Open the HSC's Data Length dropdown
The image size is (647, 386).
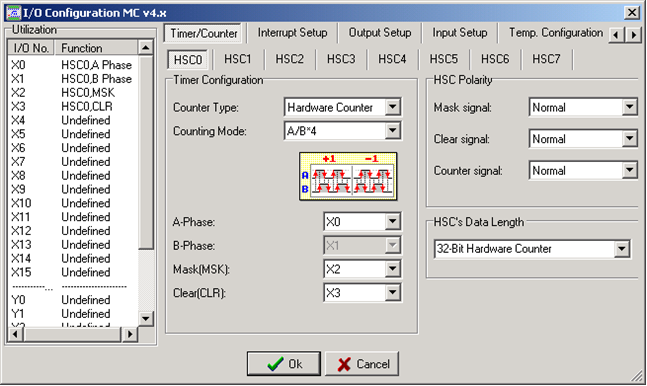[x=621, y=249]
